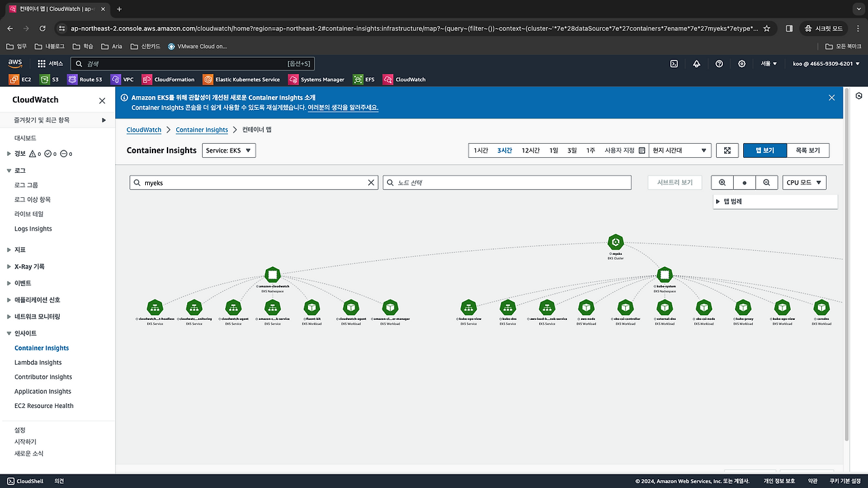The width and height of the screenshot is (868, 488).
Task: Click the CloudWatch breadcrumb link
Action: pyautogui.click(x=144, y=129)
